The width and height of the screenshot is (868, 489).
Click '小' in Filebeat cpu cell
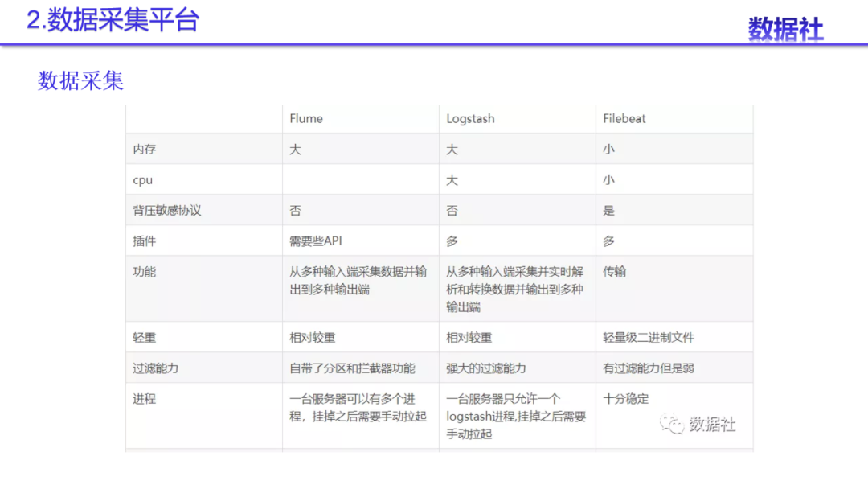tap(608, 180)
